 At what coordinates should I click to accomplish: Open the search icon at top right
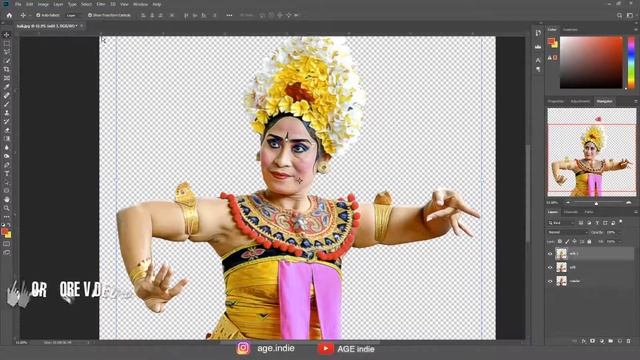tap(620, 16)
